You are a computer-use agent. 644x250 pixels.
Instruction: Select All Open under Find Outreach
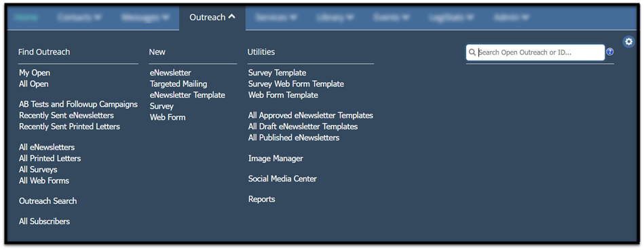coord(34,84)
